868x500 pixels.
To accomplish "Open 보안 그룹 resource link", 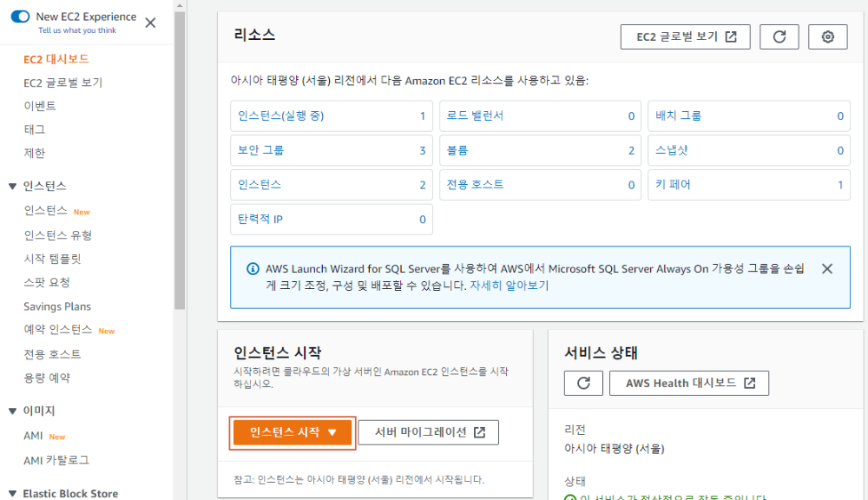I will coord(260,150).
